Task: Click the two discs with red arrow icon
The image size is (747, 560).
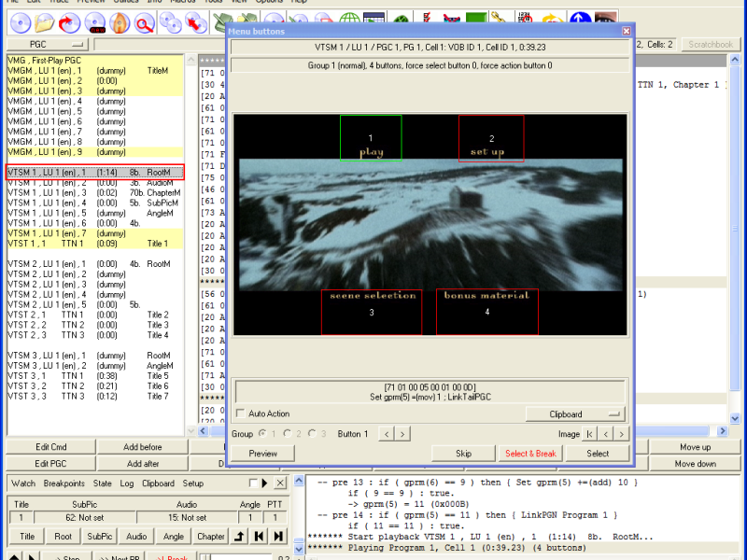Action: [196, 22]
